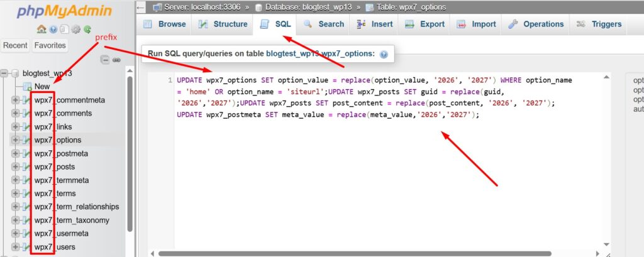Click the navigation tree vertical scrollbar
644x257 pixels.
point(130,154)
